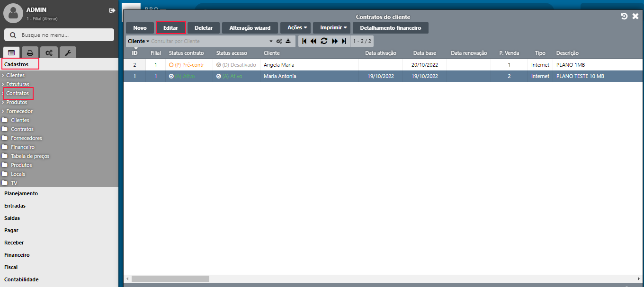Go to the last page of records

click(344, 41)
